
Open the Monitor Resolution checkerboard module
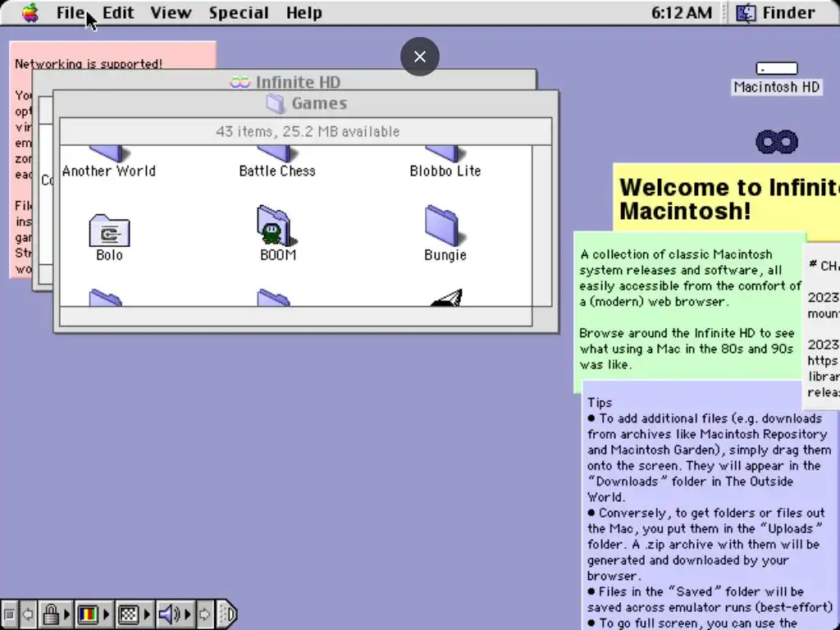[x=128, y=614]
